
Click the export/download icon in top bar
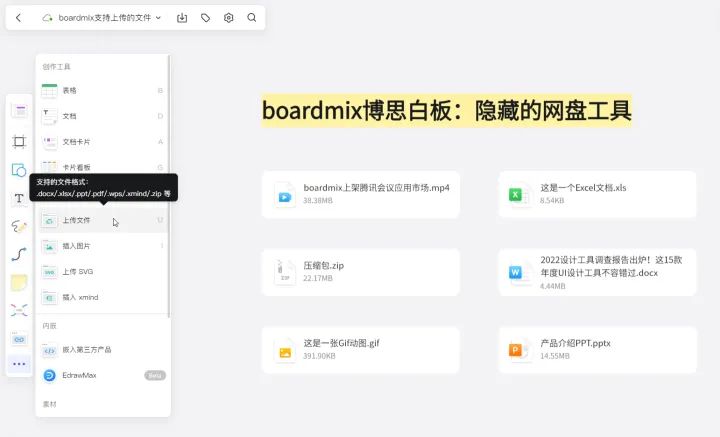tap(182, 17)
